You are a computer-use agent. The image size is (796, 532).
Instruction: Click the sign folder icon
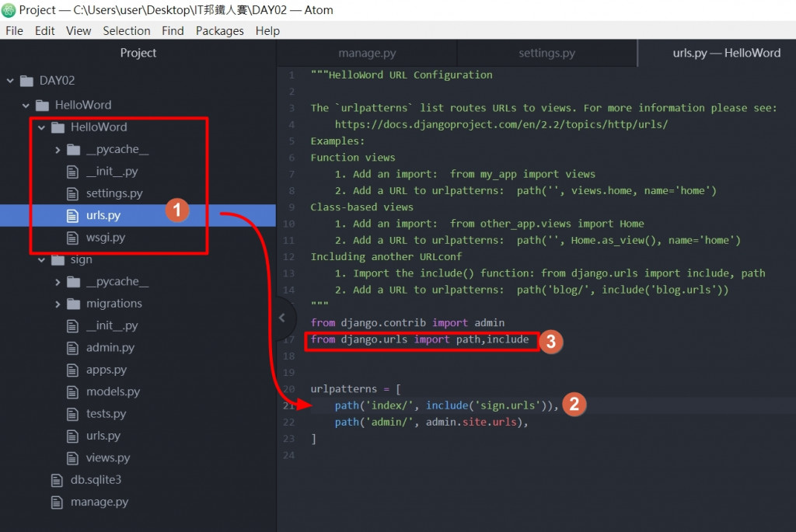58,259
